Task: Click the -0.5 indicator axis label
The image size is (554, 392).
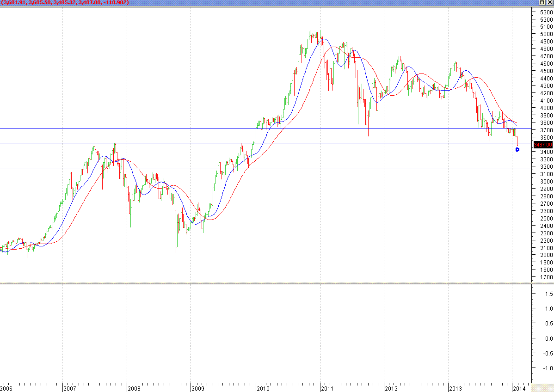Action: pos(548,353)
